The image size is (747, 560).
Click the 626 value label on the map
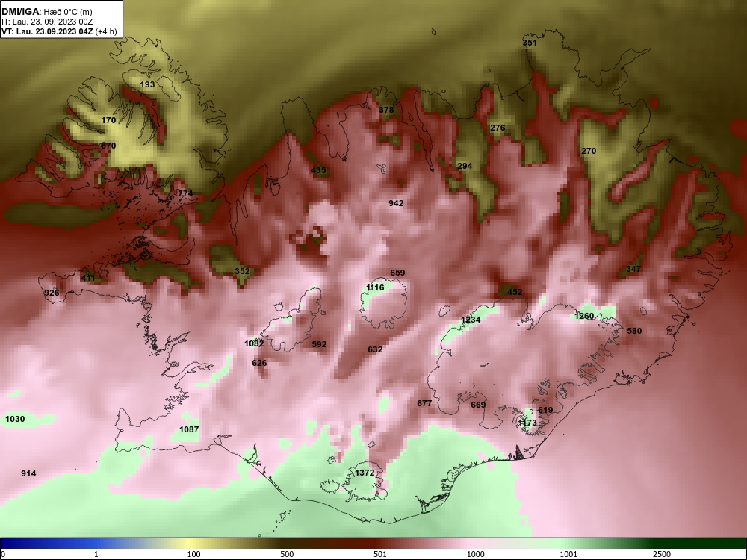click(259, 364)
